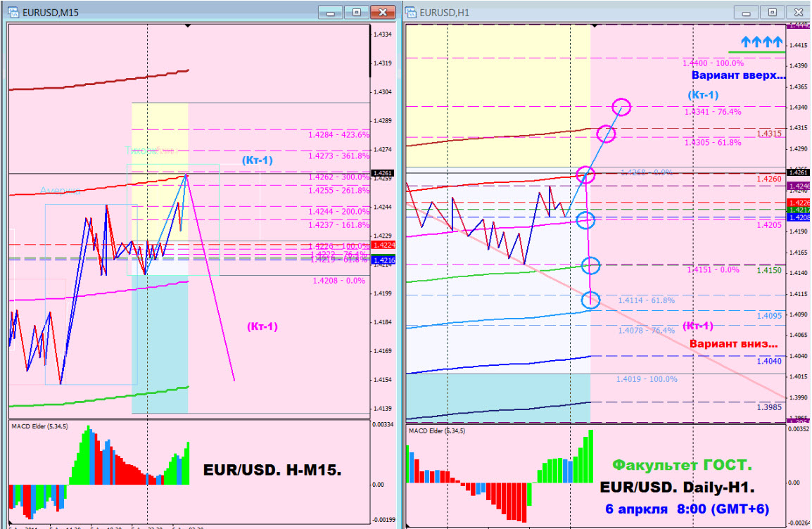The width and height of the screenshot is (812, 529).
Task: Click the blue 1.4040 level label
Action: 769,361
